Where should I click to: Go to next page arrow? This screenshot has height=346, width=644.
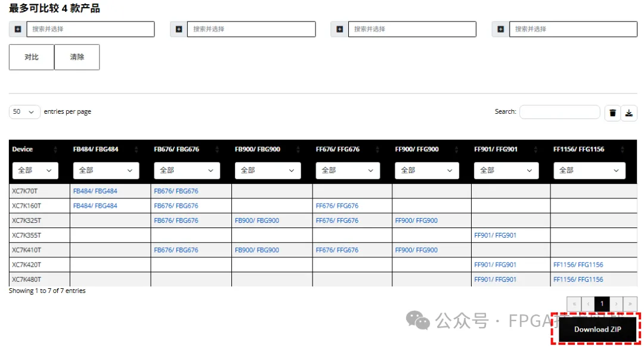(616, 304)
